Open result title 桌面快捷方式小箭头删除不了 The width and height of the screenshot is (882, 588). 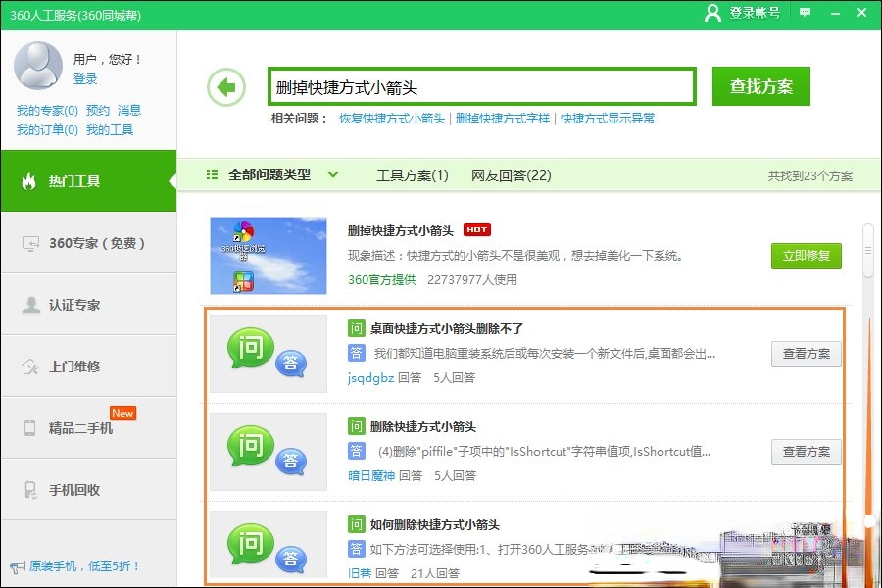coord(447,328)
